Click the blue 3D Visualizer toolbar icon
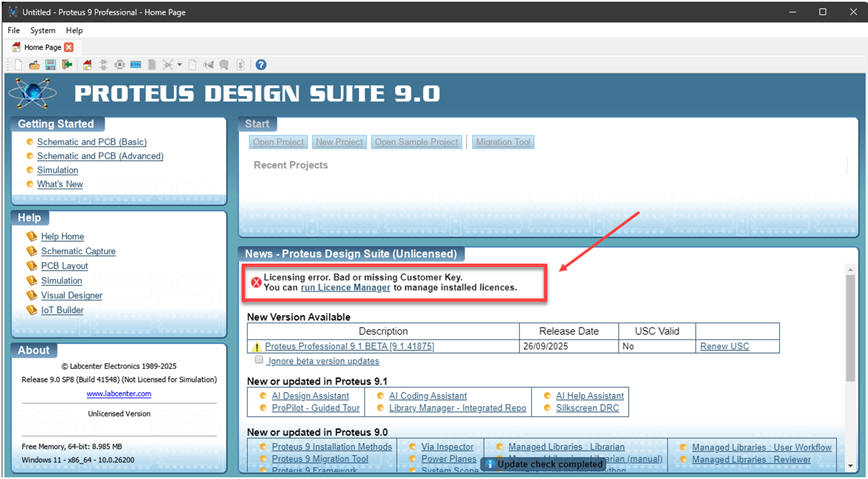 tap(136, 65)
